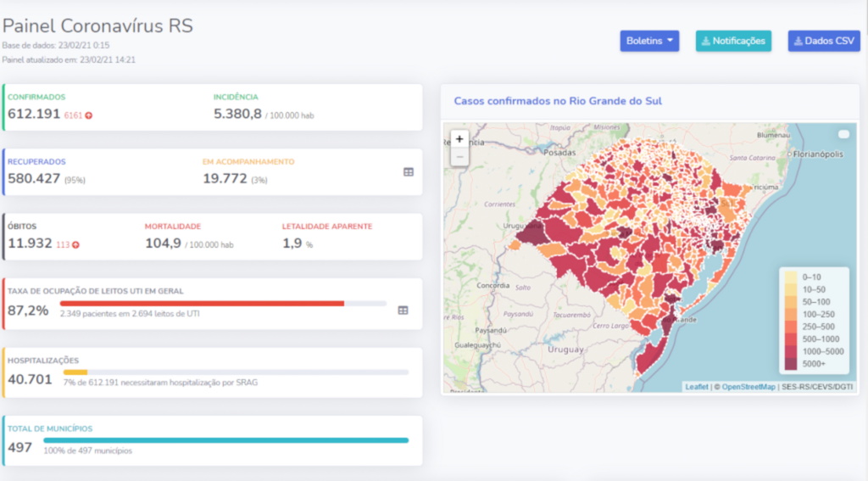
Task: Click the map title 'Casos confirmados no Rio Grande do Sul'
Action: click(558, 101)
